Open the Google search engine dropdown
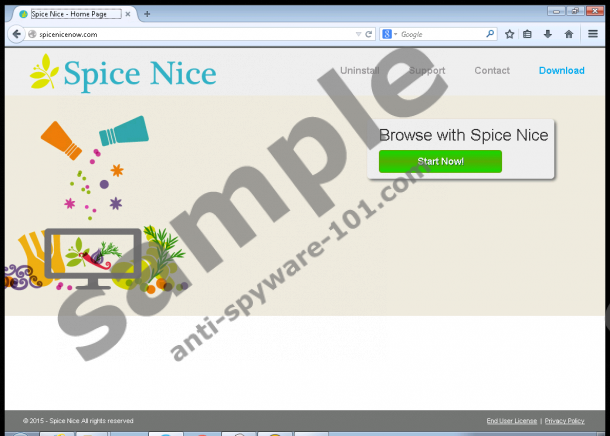The height and width of the screenshot is (436, 610). (390, 34)
